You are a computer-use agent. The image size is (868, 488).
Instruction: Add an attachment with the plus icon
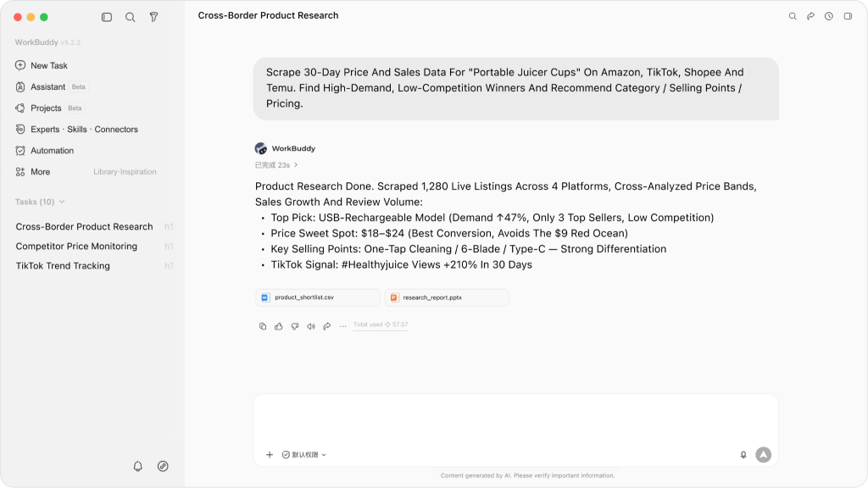(x=270, y=455)
